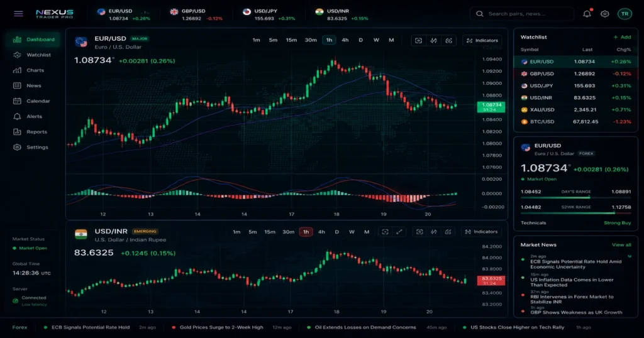Take a screenshot of the USD/INR chart
The height and width of the screenshot is (338, 644).
419,232
